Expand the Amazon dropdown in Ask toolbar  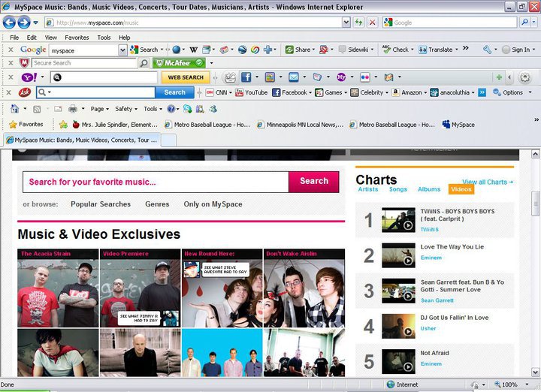(x=425, y=92)
